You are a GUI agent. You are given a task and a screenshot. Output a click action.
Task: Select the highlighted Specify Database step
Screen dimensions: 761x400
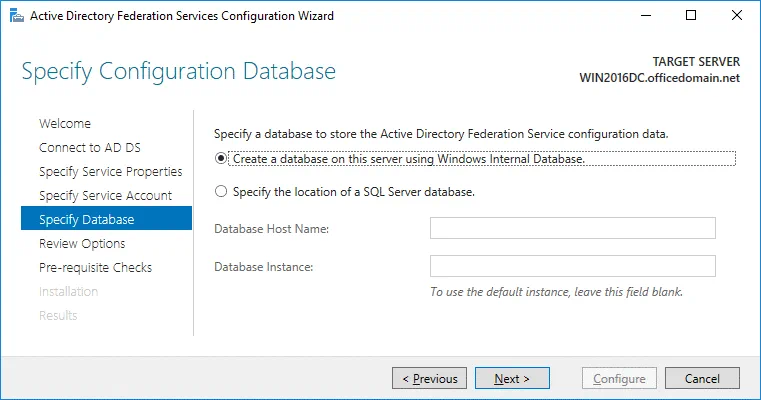click(86, 220)
